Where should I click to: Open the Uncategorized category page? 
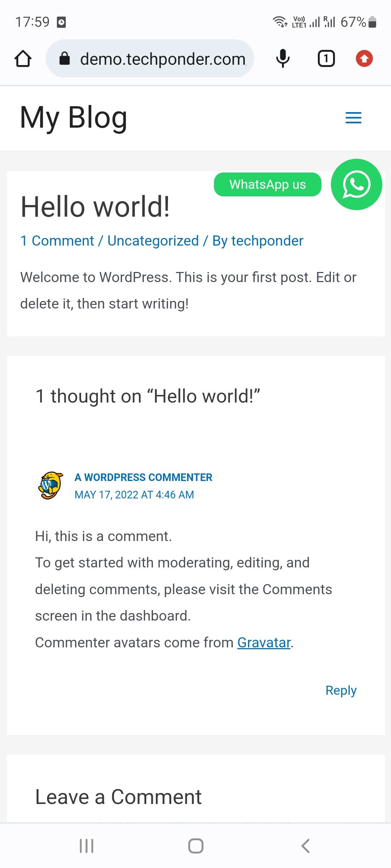pyautogui.click(x=152, y=241)
